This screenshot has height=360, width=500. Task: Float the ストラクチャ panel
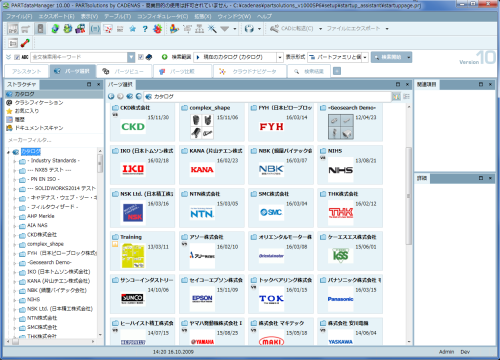(89, 84)
